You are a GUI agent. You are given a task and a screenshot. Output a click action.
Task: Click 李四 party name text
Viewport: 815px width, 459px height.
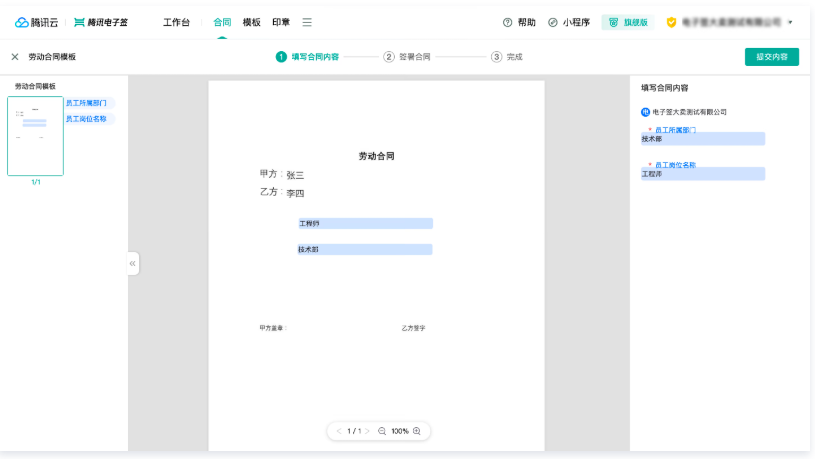pos(295,193)
